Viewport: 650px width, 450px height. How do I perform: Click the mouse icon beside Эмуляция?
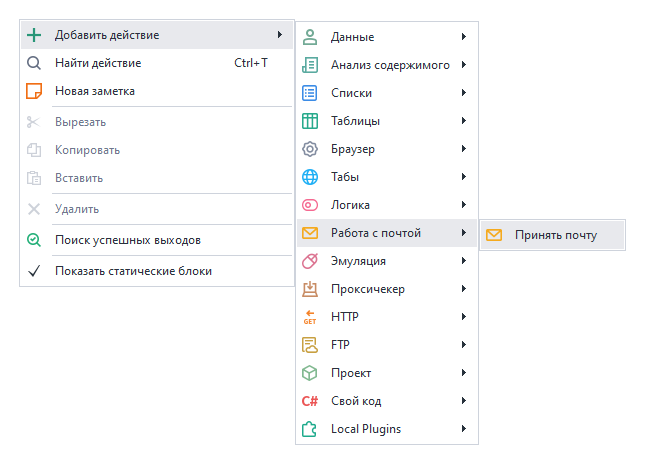(x=310, y=261)
